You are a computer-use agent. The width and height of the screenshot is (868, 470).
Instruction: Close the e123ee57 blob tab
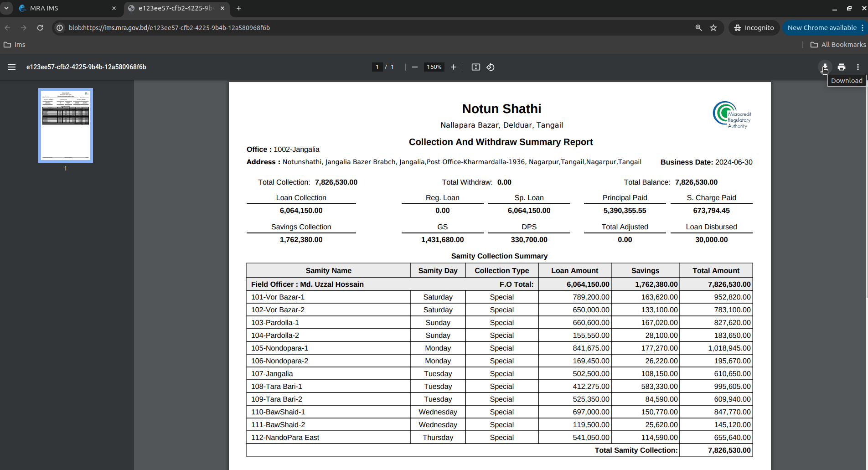click(222, 8)
